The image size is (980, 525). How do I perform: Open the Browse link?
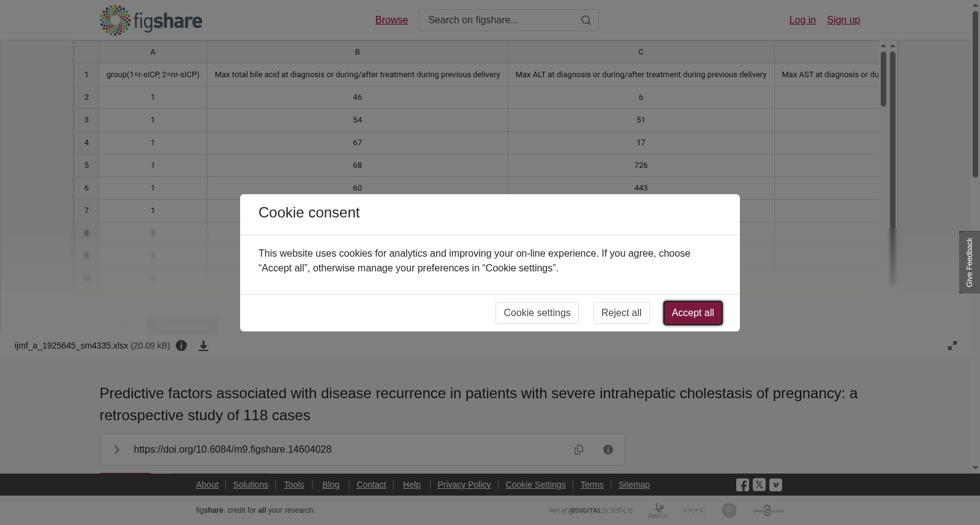(391, 20)
